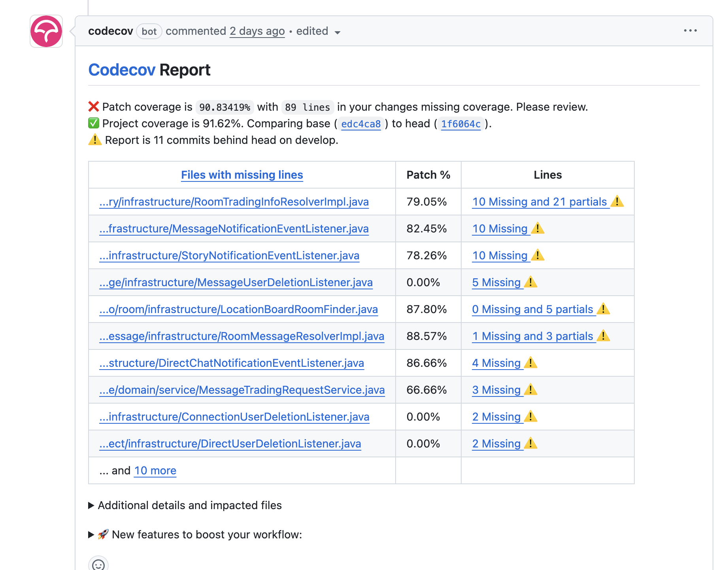Open the Codecov heading link

pos(122,70)
